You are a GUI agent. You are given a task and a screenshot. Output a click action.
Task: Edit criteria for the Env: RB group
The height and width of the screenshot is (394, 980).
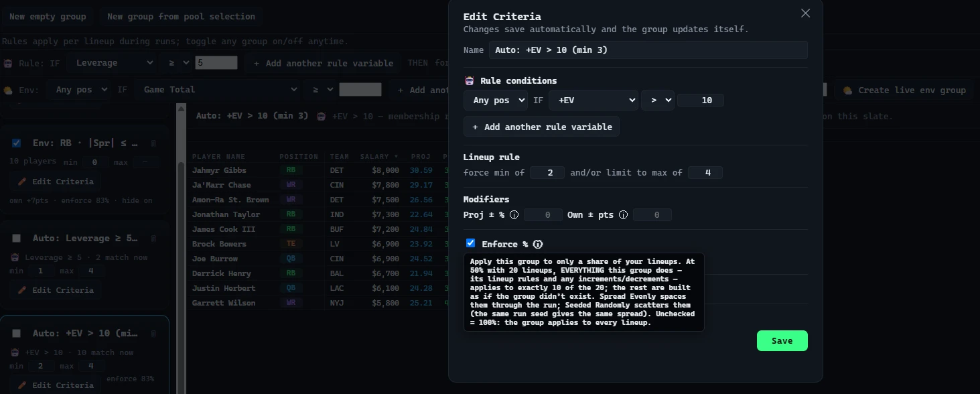click(x=55, y=182)
